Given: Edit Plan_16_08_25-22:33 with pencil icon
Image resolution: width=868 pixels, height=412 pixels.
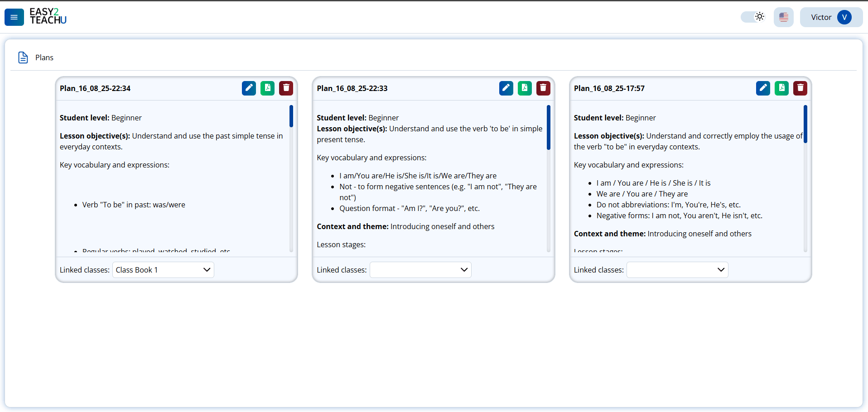Looking at the screenshot, I should 506,88.
